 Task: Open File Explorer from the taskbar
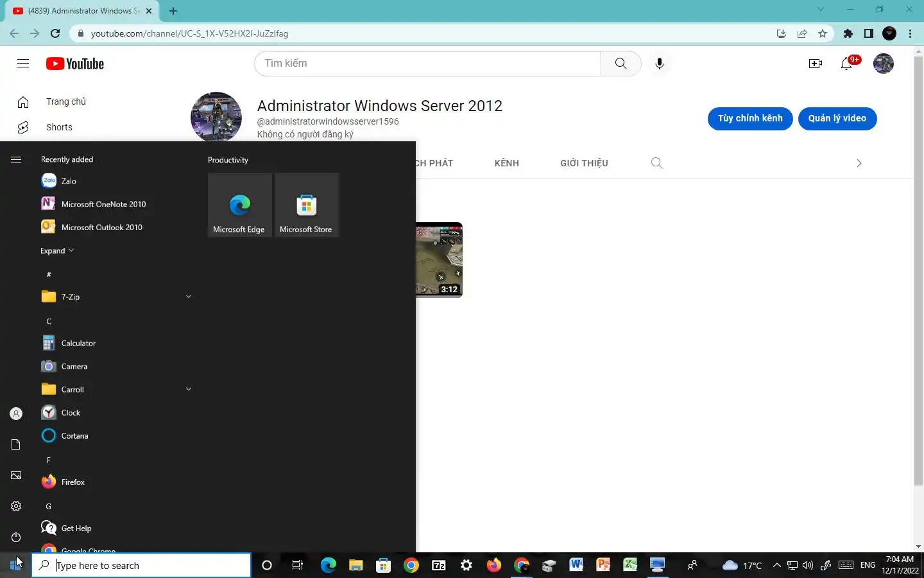(355, 565)
